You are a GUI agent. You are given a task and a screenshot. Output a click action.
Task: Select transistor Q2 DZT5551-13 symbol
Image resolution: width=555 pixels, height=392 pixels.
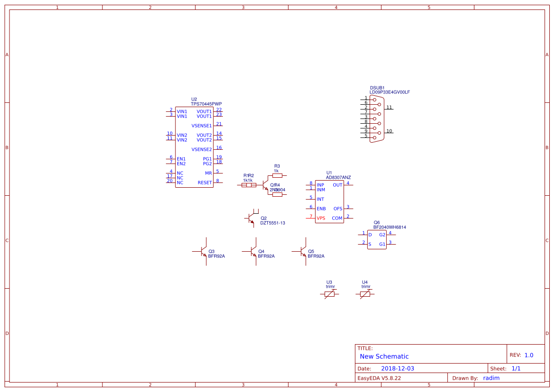tap(253, 218)
